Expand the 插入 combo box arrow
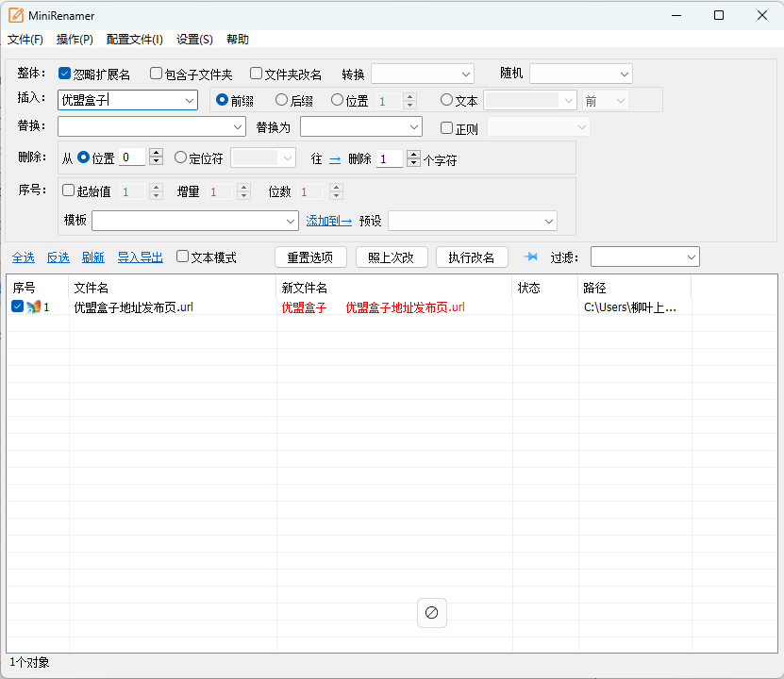The height and width of the screenshot is (679, 784). 190,100
